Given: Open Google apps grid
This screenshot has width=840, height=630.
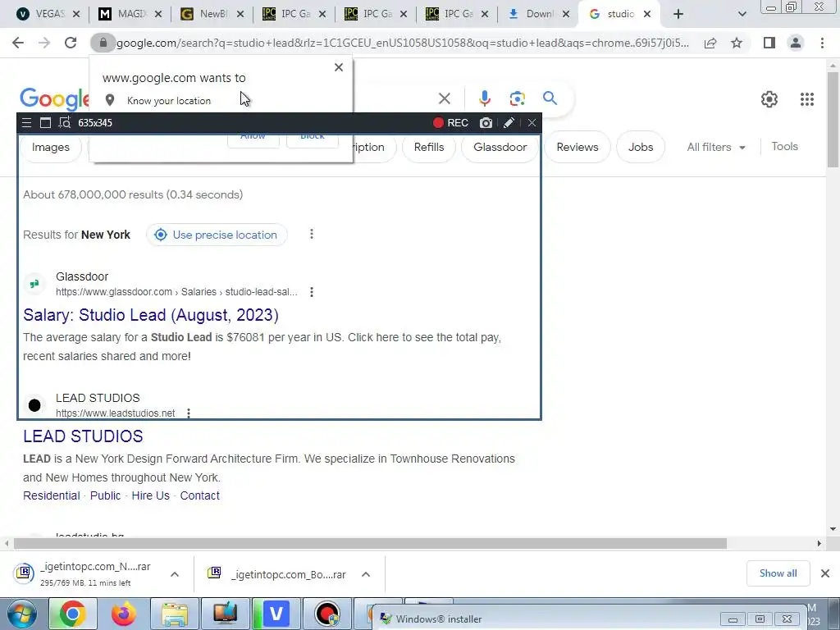Looking at the screenshot, I should 807,99.
